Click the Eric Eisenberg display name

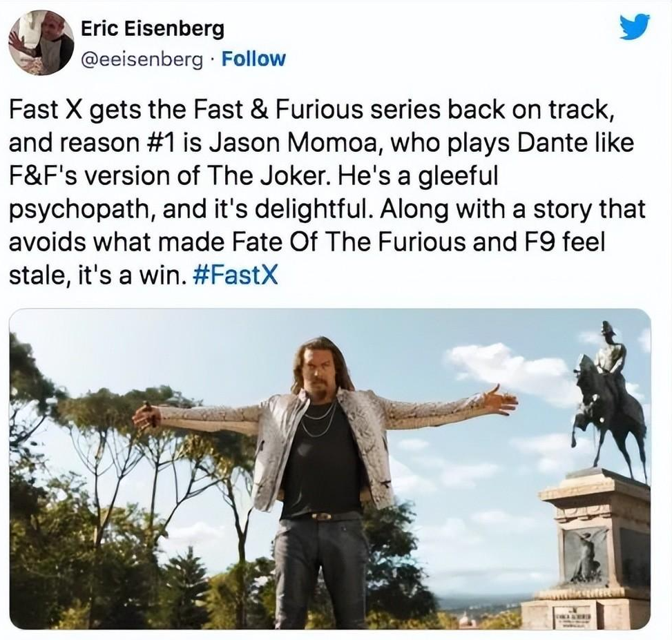(153, 29)
